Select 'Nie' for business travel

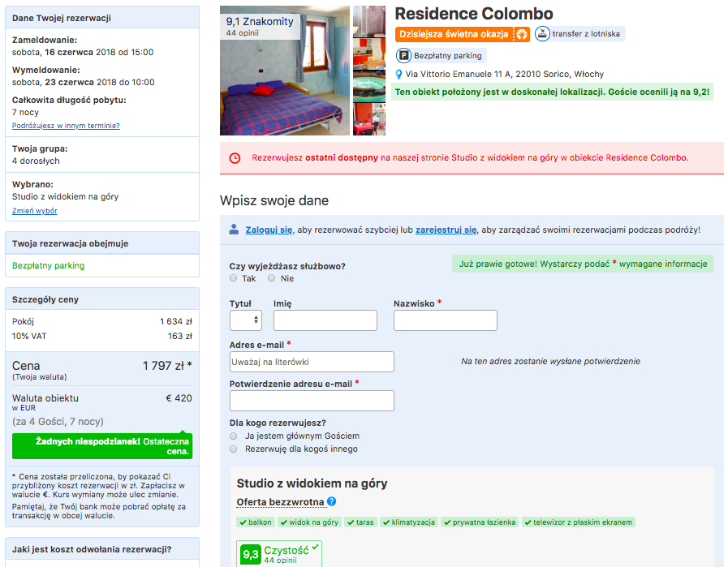pos(272,278)
